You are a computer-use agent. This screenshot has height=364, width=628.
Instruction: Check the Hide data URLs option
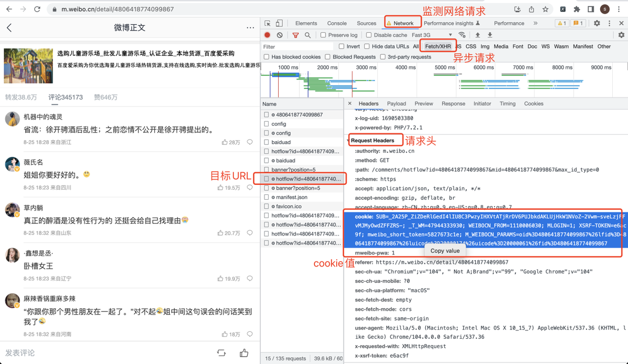click(x=367, y=46)
